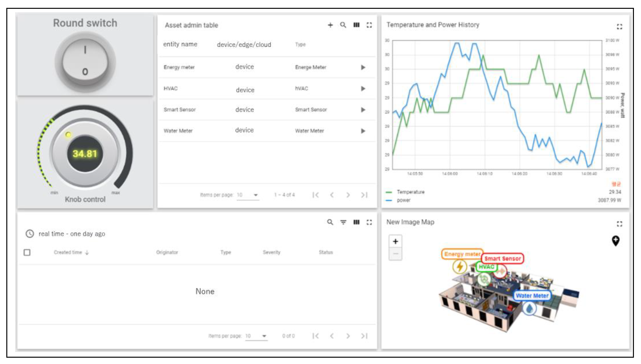Sort by entity name column header
The width and height of the screenshot is (641, 364).
pyautogui.click(x=180, y=44)
